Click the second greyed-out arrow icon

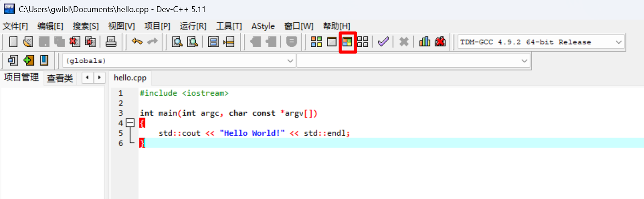(x=271, y=42)
